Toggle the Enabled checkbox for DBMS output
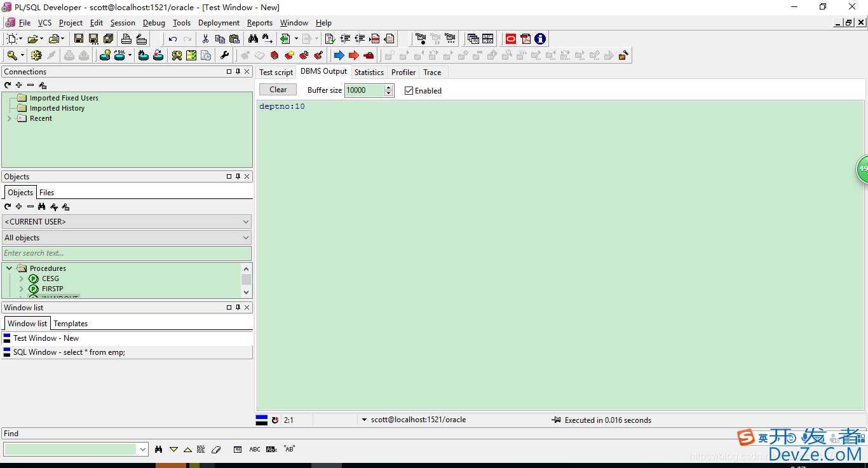This screenshot has width=868, height=468. coord(409,91)
